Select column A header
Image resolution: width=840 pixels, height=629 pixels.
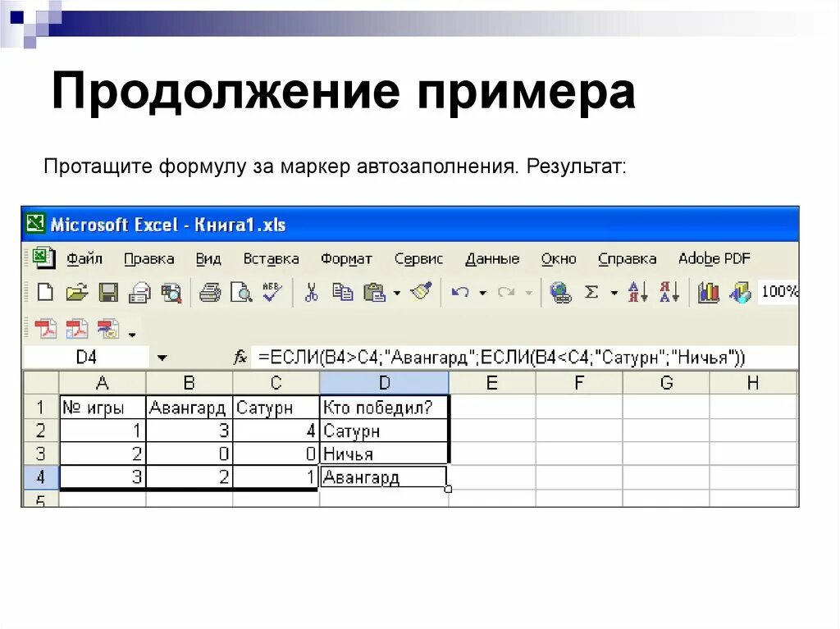coord(103,383)
